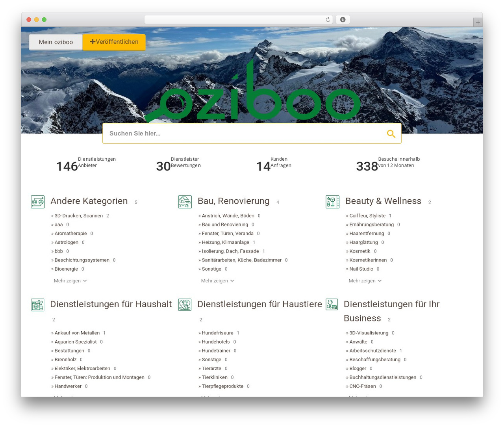The height and width of the screenshot is (427, 504).
Task: Open Anstrich, Wände, Böden subcategory
Action: coord(228,216)
